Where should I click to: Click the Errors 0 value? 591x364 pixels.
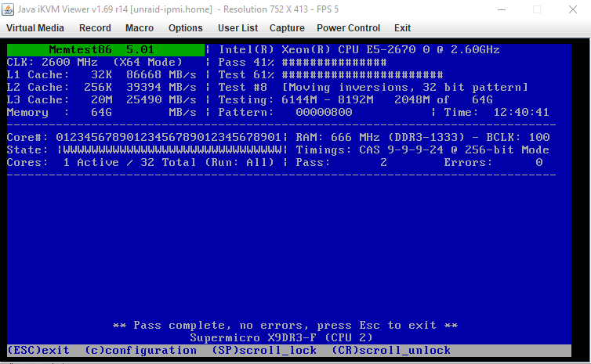tap(539, 163)
